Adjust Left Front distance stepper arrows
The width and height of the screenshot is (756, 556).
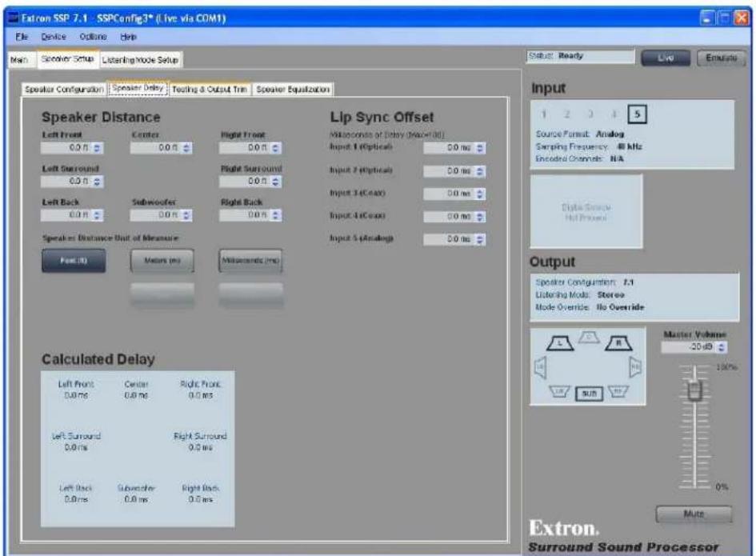pos(97,148)
